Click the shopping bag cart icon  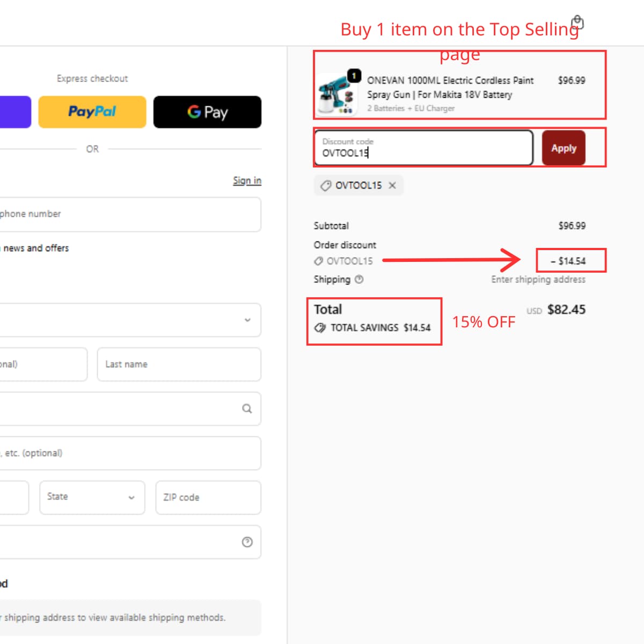coord(577,23)
